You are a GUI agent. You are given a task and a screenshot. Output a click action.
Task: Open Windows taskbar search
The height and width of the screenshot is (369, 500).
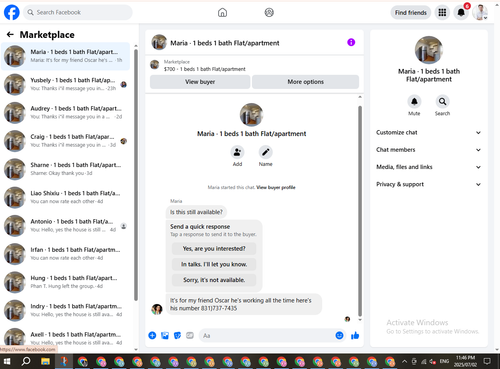[26, 361]
